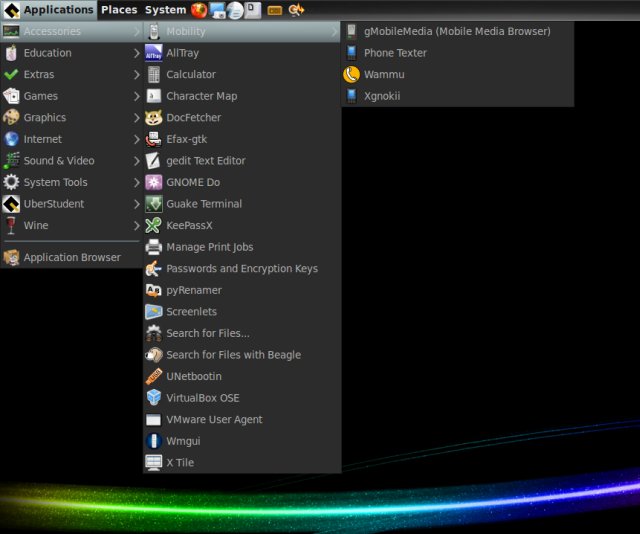The width and height of the screenshot is (640, 534).
Task: Open Application Browser
Action: [x=71, y=258]
